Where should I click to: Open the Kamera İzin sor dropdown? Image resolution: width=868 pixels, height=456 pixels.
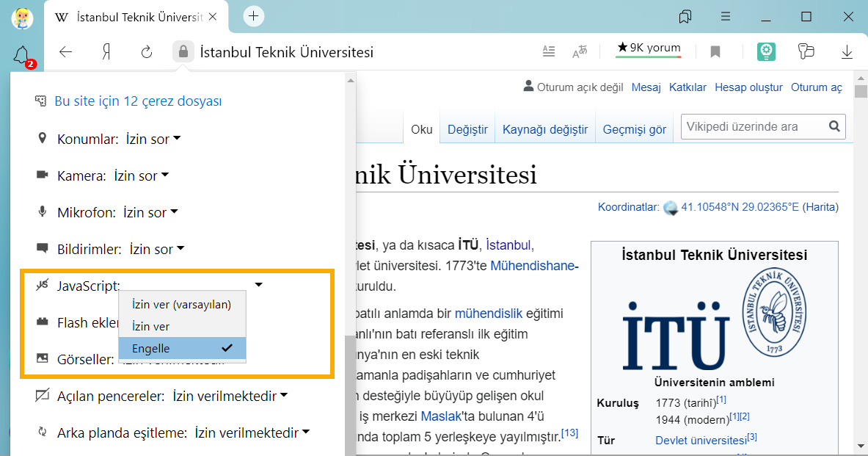click(x=141, y=175)
